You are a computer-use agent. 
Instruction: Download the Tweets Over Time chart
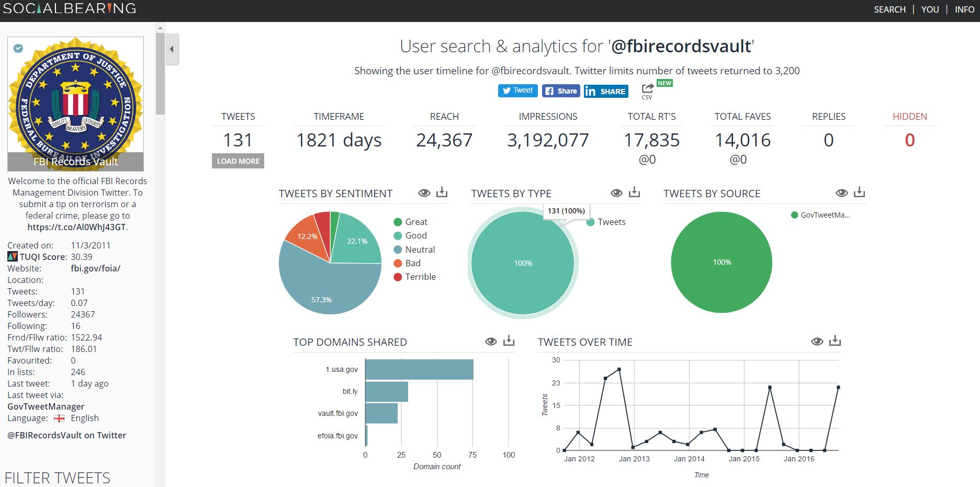tap(835, 341)
